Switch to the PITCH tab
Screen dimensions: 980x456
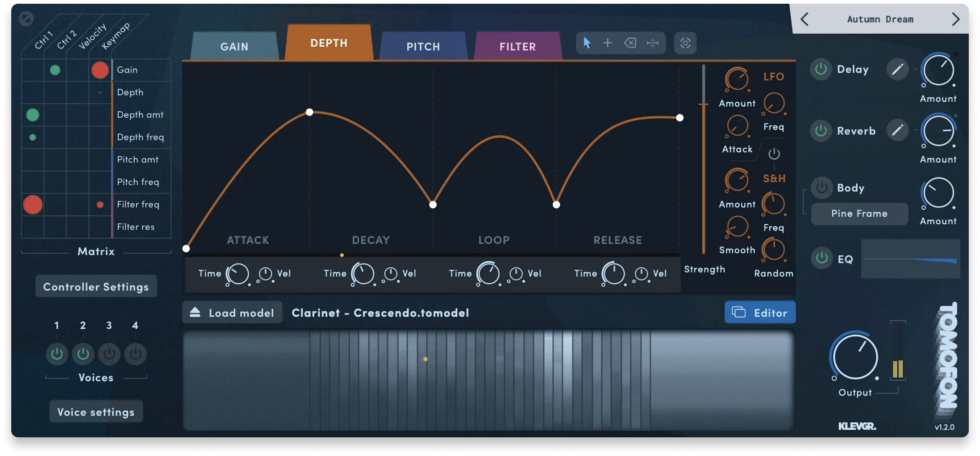pos(423,47)
